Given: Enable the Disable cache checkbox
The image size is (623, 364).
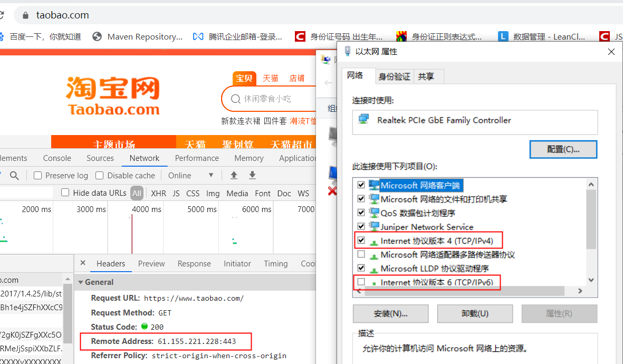Looking at the screenshot, I should 99,175.
